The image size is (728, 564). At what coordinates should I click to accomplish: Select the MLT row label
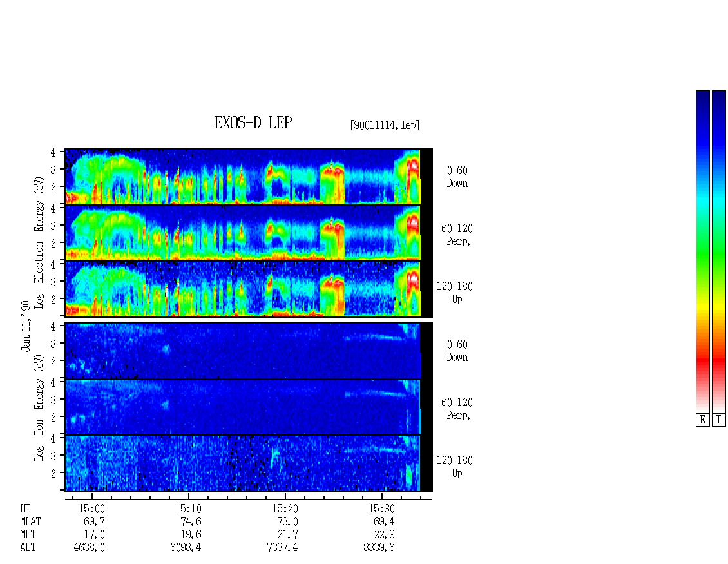pos(28,535)
